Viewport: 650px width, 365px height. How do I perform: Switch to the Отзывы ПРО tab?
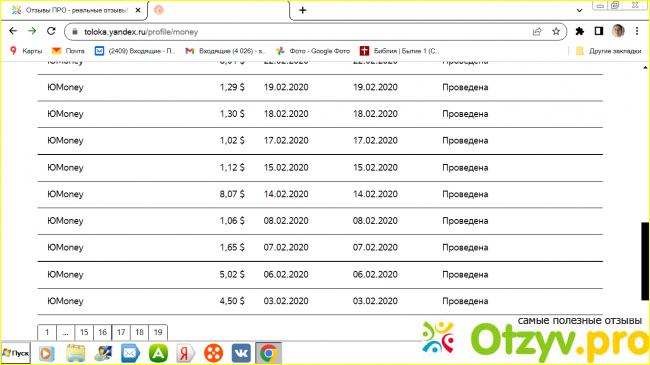(x=74, y=10)
